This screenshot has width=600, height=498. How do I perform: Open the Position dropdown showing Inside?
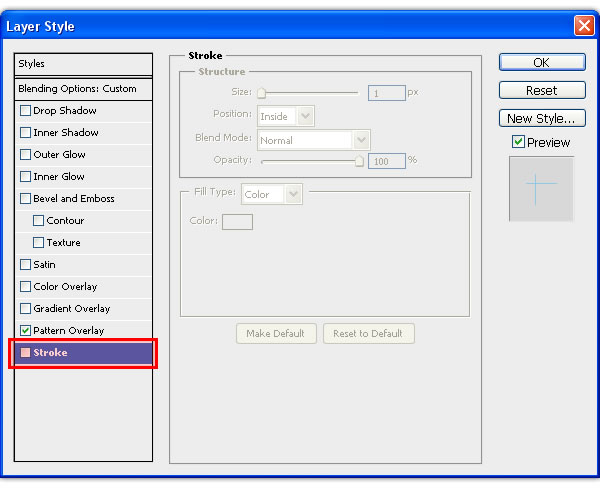286,116
